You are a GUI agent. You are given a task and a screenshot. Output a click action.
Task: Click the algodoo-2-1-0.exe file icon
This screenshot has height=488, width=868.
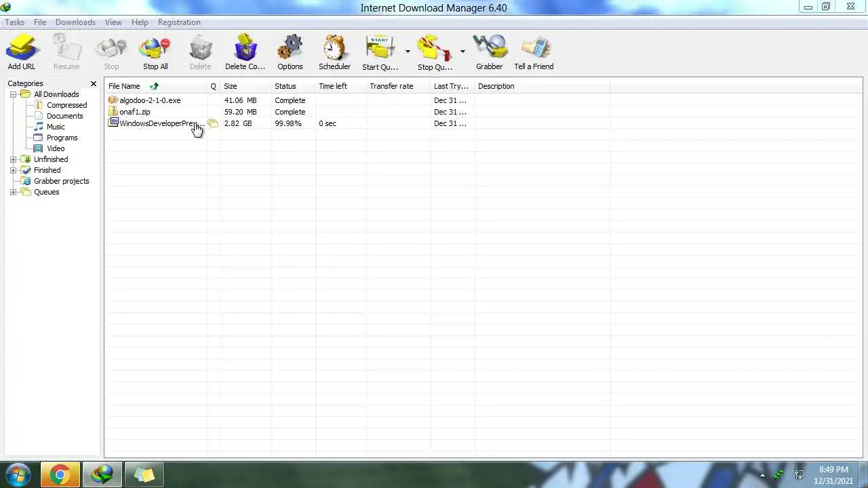pyautogui.click(x=113, y=100)
